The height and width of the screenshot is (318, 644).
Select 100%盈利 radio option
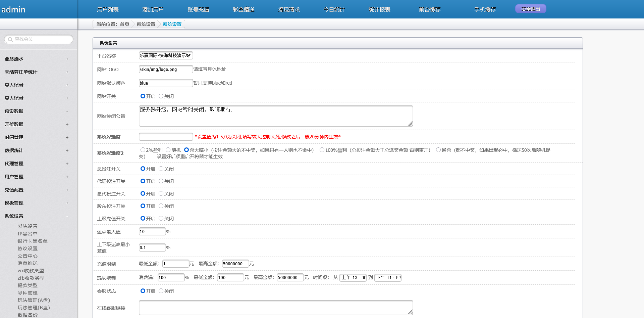tap(322, 150)
